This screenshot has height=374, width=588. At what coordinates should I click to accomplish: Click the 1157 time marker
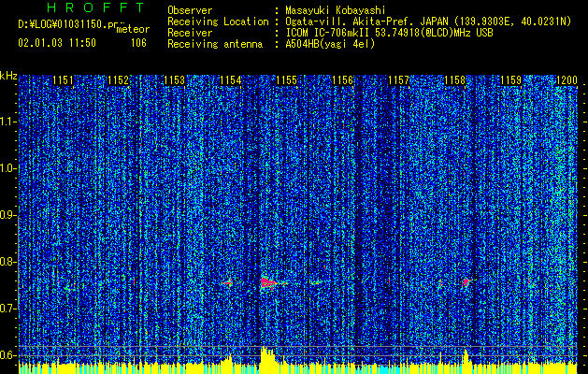pos(398,80)
